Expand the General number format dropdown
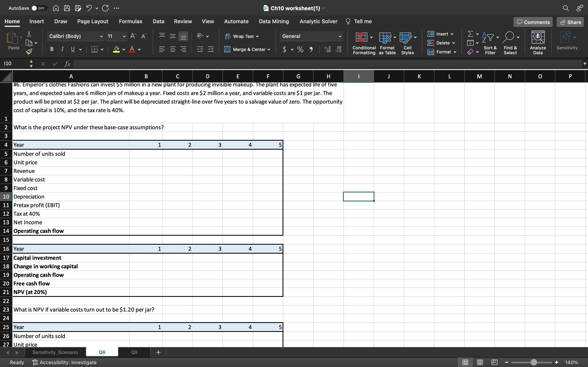Viewport: 588px width, 367px height. (x=340, y=36)
